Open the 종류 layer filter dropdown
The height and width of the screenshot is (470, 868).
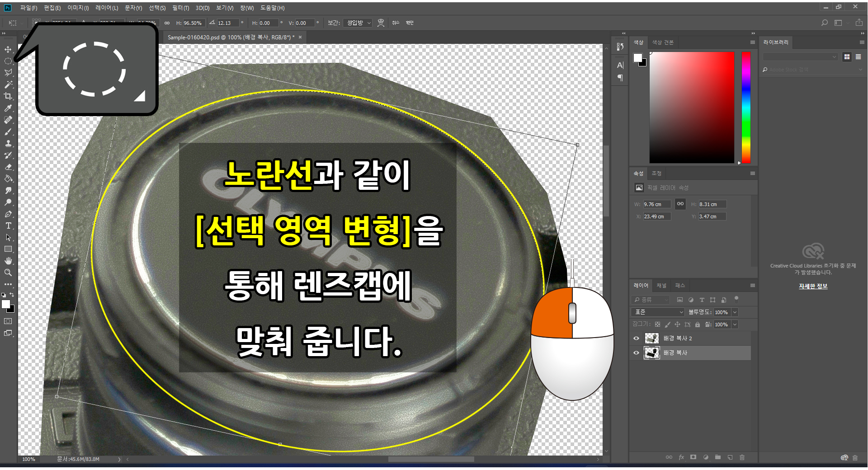click(x=650, y=300)
